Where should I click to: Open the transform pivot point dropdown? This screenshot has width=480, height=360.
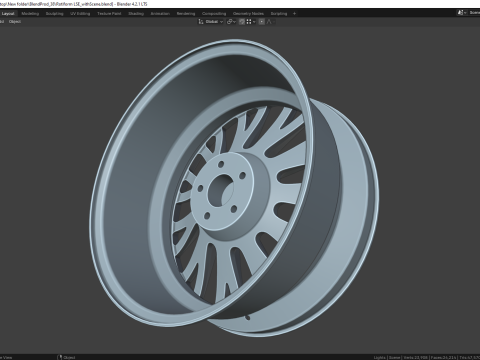(231, 22)
